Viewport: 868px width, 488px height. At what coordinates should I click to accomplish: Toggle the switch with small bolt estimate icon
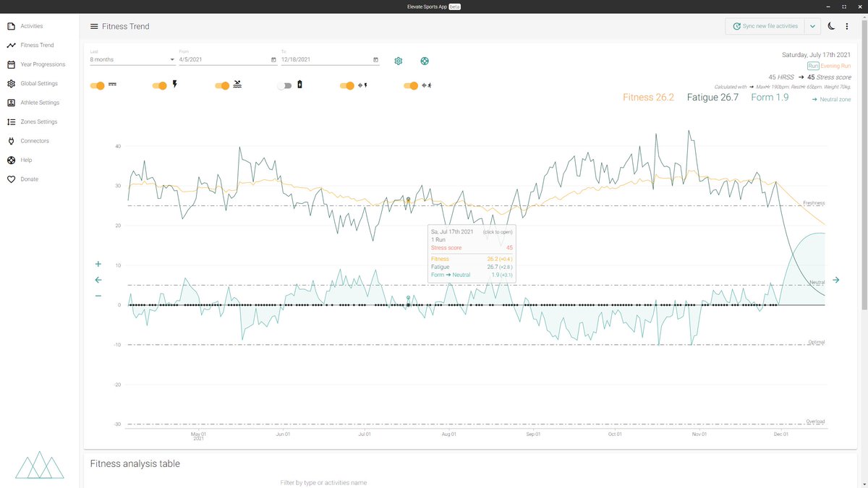(347, 85)
